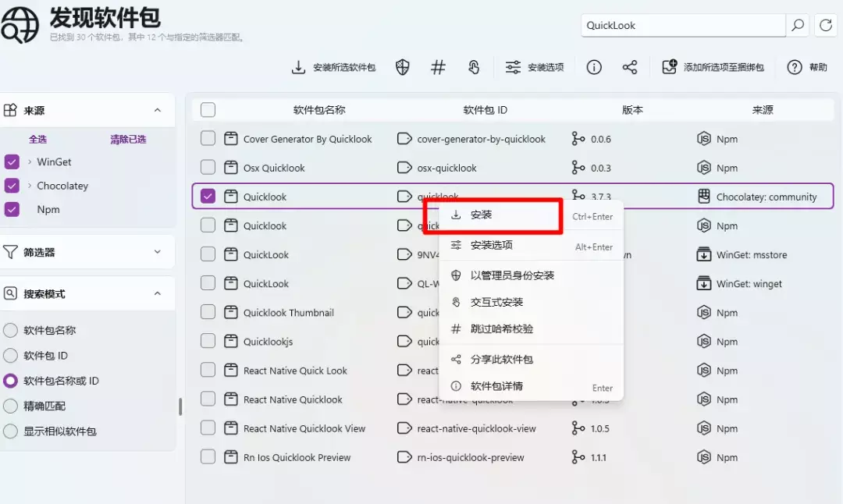This screenshot has width=843, height=504.
Task: Click the reload packages icon
Action: (826, 25)
